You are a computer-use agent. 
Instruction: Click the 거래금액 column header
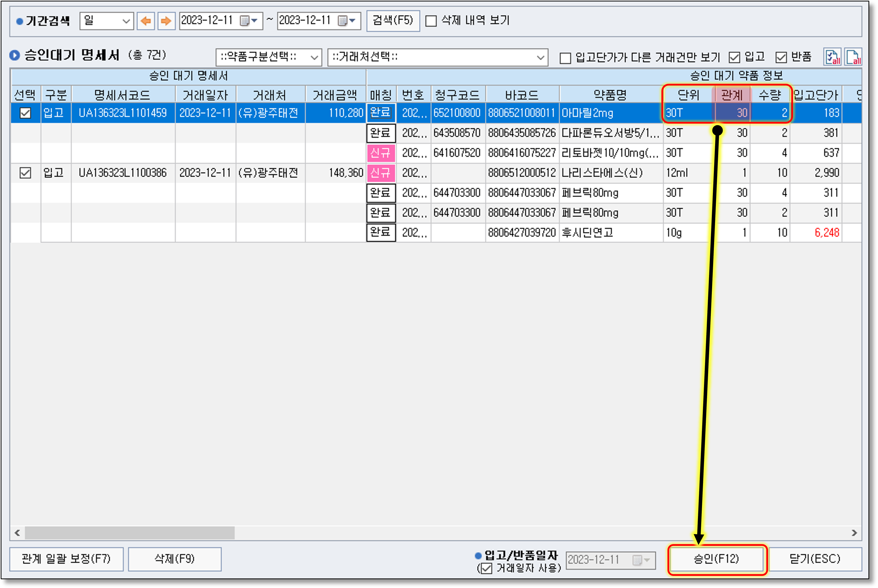click(335, 95)
